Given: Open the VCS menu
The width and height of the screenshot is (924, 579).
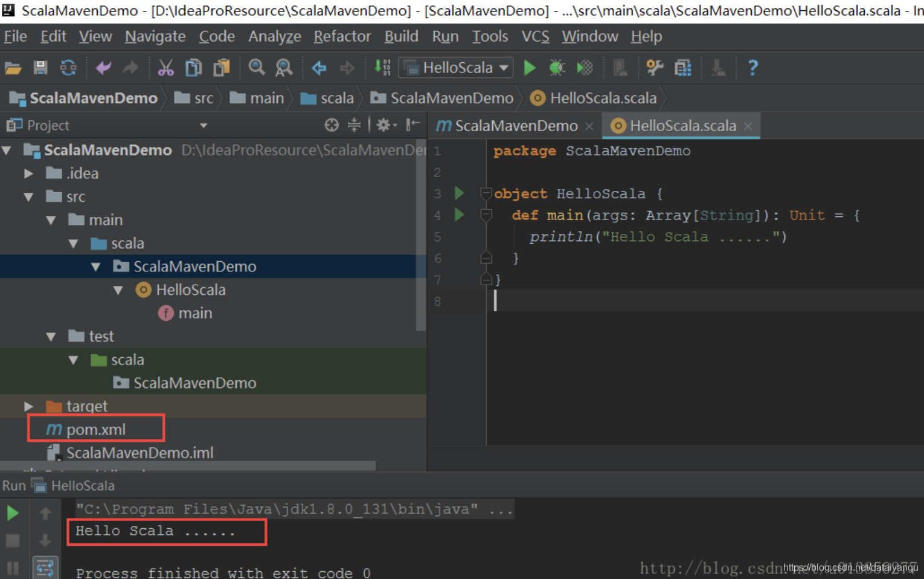Looking at the screenshot, I should click(x=535, y=36).
